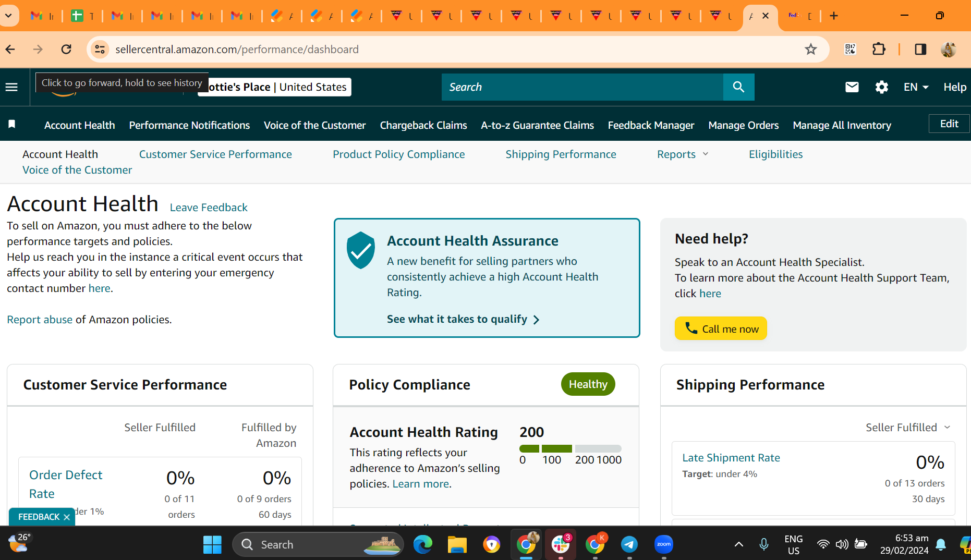
Task: Click the Windows taskbar Search box
Action: (x=318, y=545)
